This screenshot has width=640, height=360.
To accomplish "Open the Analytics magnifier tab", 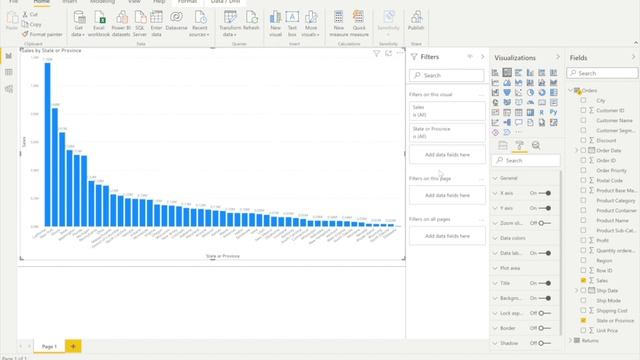I will (x=536, y=146).
